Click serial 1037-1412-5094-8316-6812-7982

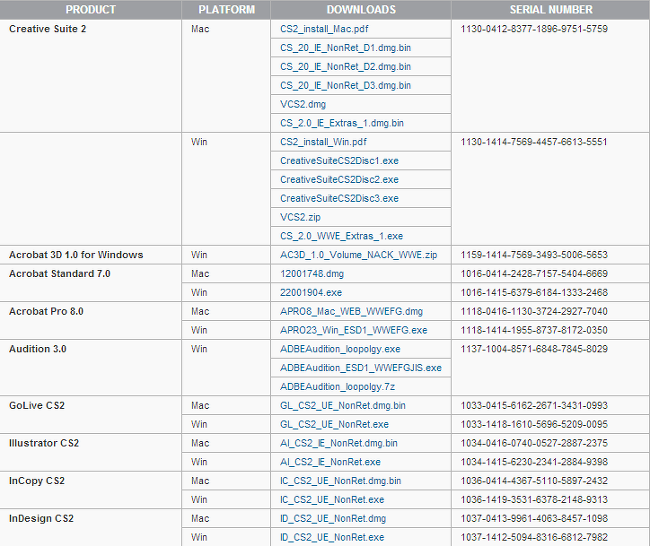534,537
